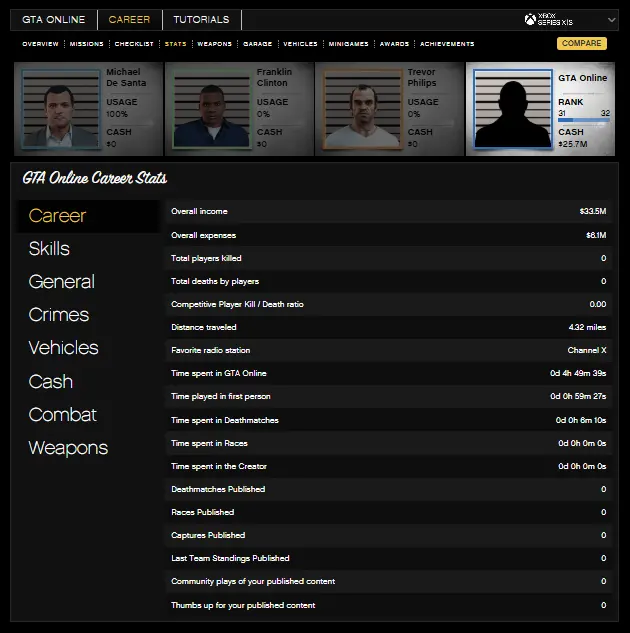The height and width of the screenshot is (633, 630).
Task: Click the Overall expenses row label
Action: pos(203,235)
